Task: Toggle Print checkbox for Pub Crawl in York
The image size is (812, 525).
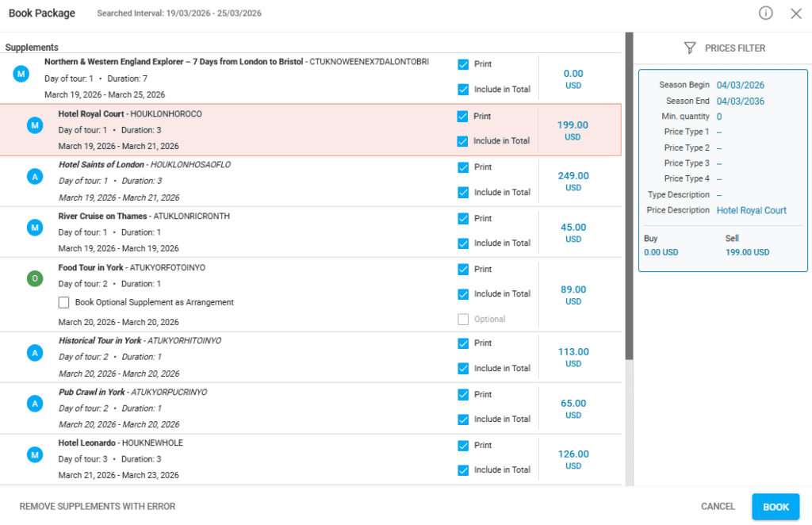Action: pyautogui.click(x=463, y=395)
